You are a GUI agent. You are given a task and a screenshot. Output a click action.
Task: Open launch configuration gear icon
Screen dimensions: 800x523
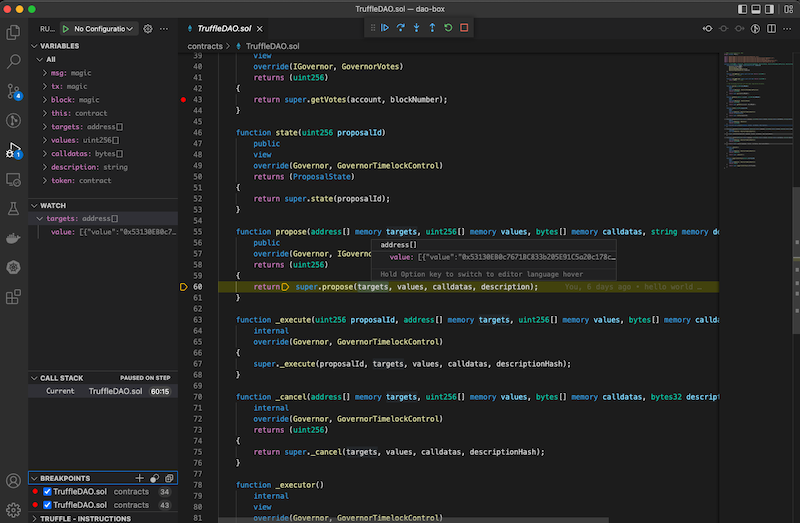point(148,29)
